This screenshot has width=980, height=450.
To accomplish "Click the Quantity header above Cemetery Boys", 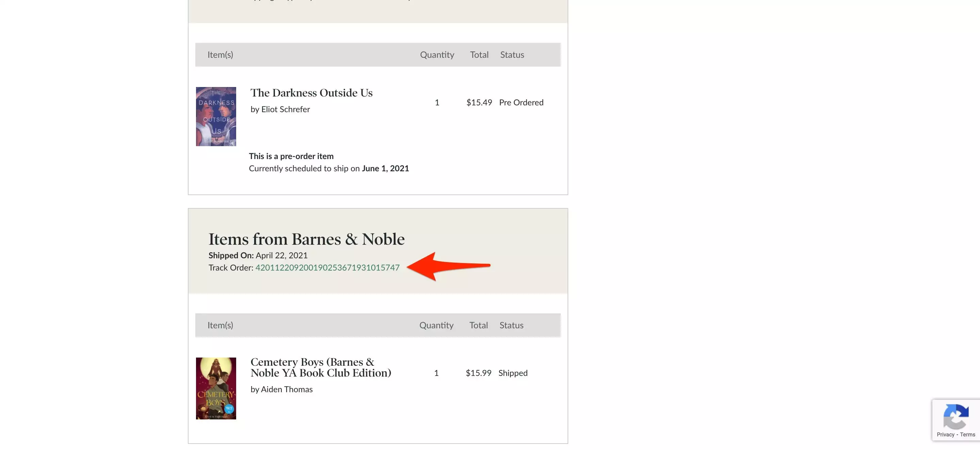I will (436, 325).
